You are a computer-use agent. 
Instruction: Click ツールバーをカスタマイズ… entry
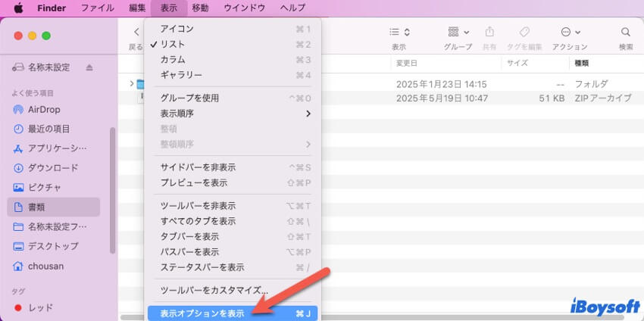click(214, 290)
